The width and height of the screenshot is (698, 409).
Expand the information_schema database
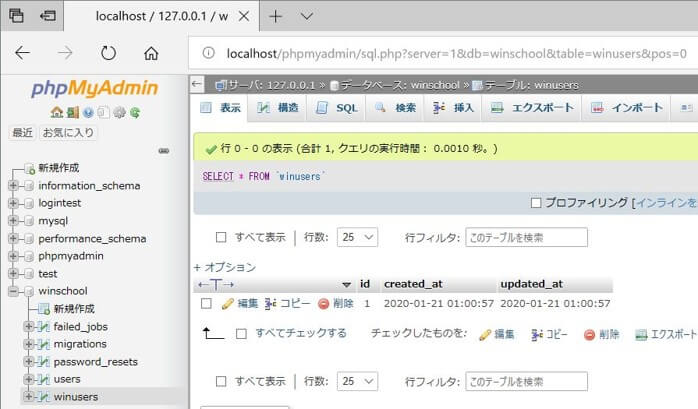click(x=13, y=185)
